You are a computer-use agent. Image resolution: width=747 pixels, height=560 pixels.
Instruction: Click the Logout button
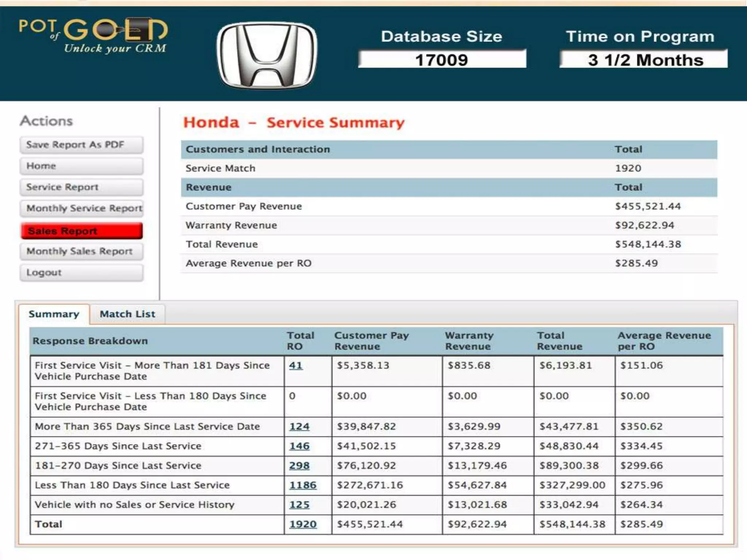pyautogui.click(x=81, y=273)
